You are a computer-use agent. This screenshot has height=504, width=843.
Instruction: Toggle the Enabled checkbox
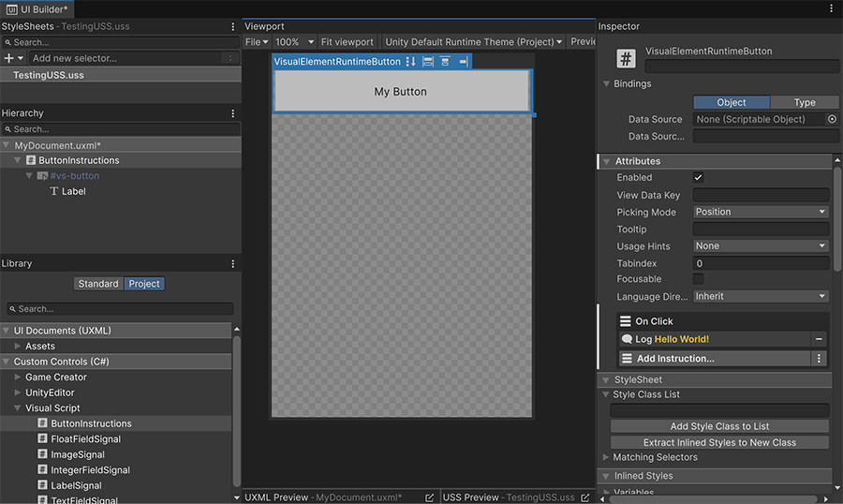point(698,177)
